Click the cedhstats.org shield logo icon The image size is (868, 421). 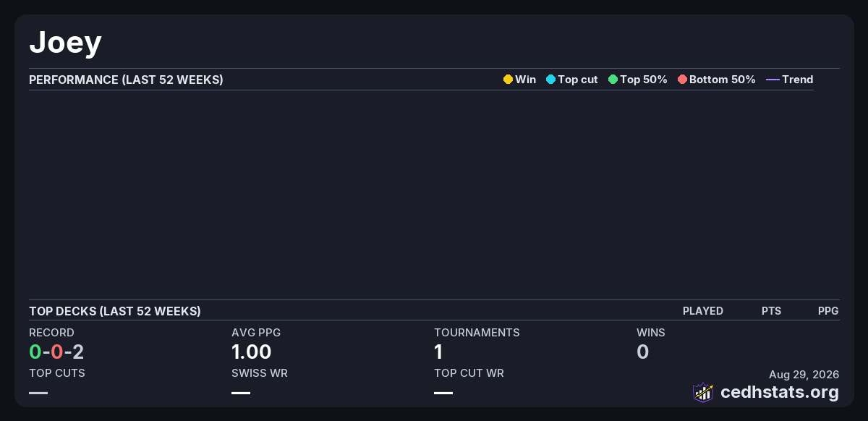click(702, 392)
